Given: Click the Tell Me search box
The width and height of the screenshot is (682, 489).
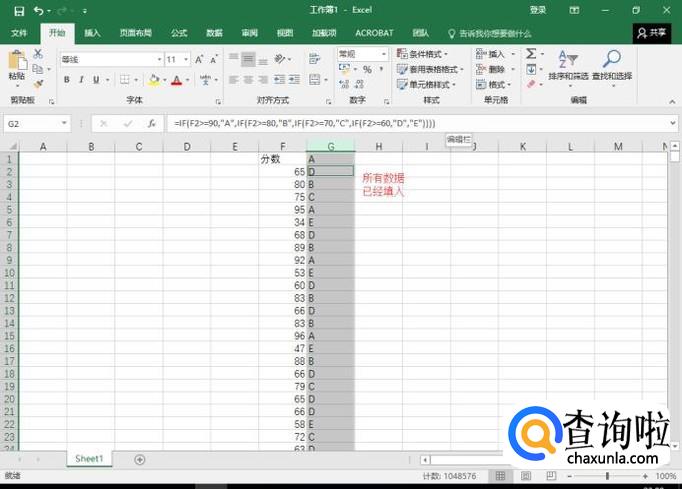Looking at the screenshot, I should 490,33.
